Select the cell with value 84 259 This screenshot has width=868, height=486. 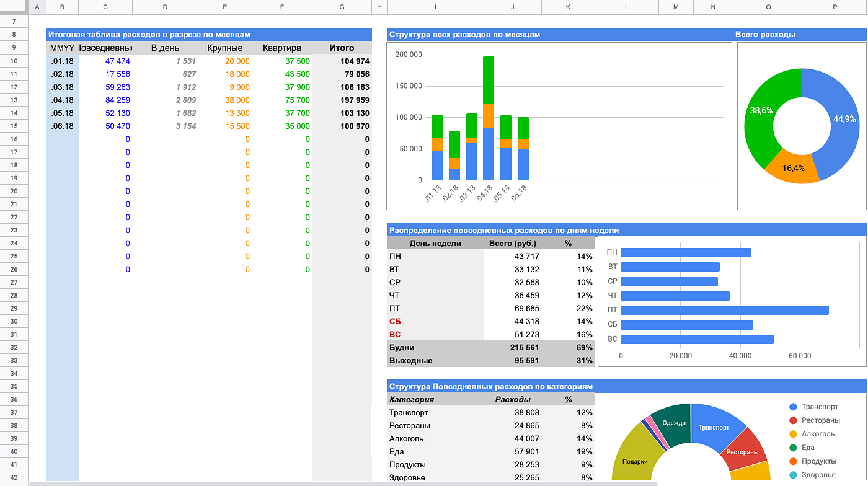[105, 100]
